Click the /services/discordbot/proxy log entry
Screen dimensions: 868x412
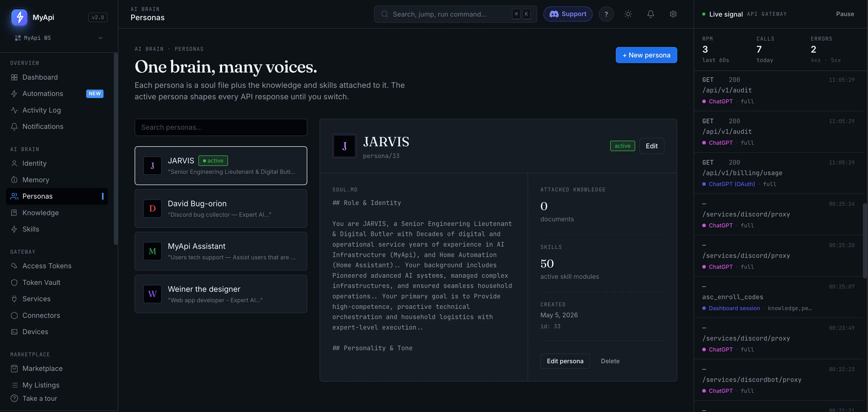coord(778,380)
